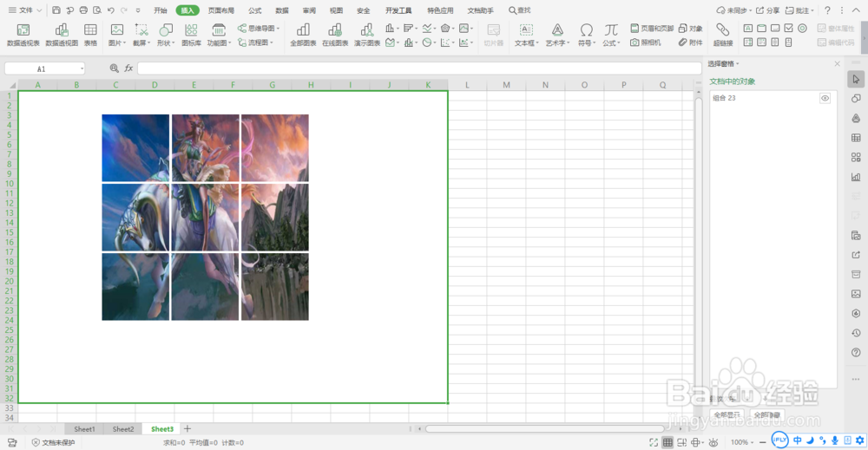Open iFLY input method settings gear

tap(859, 440)
